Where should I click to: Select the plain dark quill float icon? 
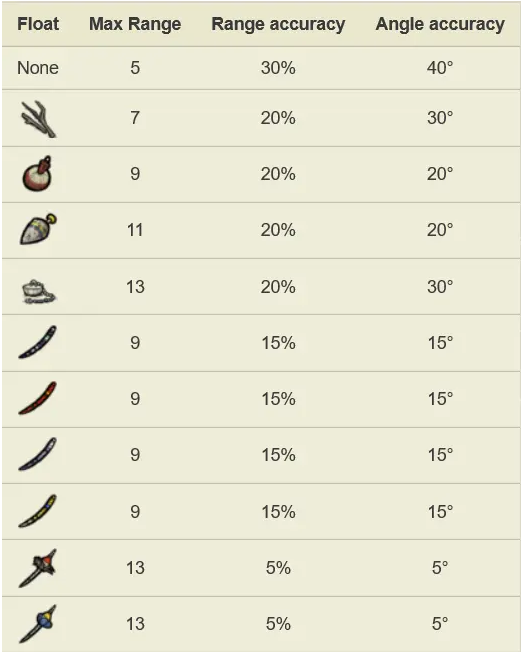pos(37,454)
